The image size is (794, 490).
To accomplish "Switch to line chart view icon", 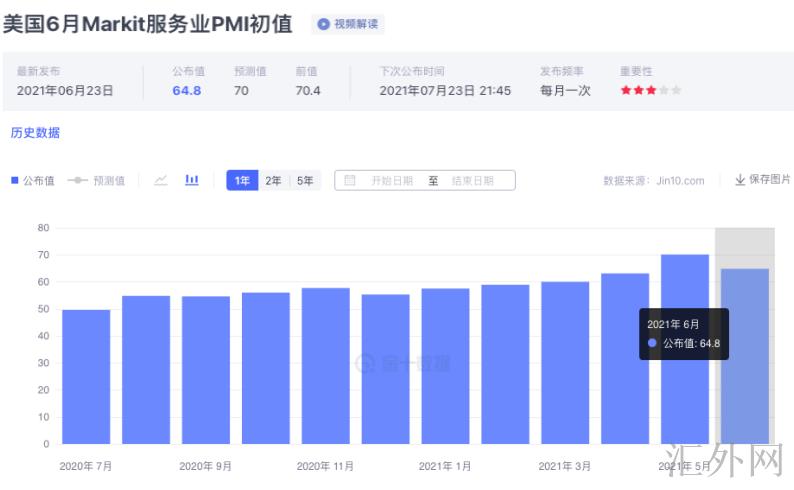I will pos(161,180).
